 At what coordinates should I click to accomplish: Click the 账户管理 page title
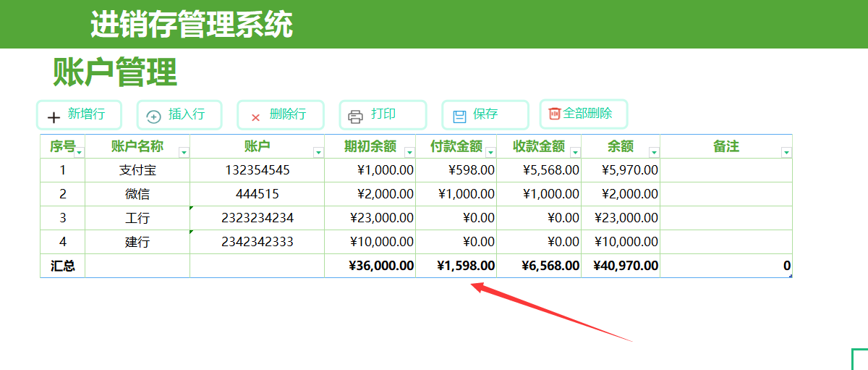115,72
